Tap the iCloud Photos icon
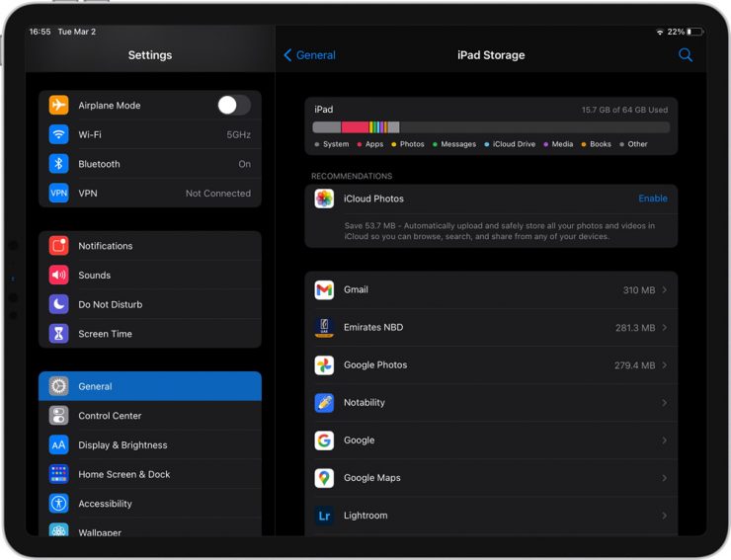The image size is (731, 560). pyautogui.click(x=324, y=199)
